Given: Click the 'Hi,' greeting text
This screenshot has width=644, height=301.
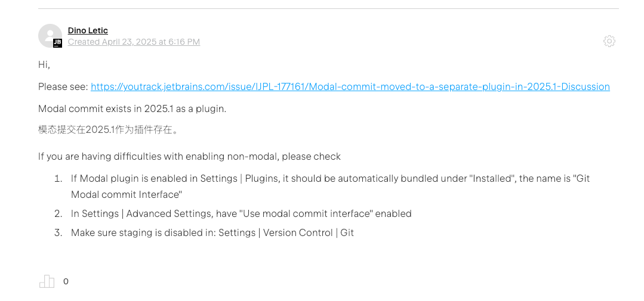Looking at the screenshot, I should (x=44, y=65).
